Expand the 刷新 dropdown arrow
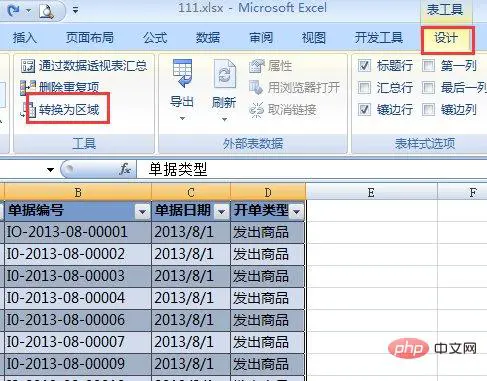Viewport: 487px width, 381px height. 224,119
